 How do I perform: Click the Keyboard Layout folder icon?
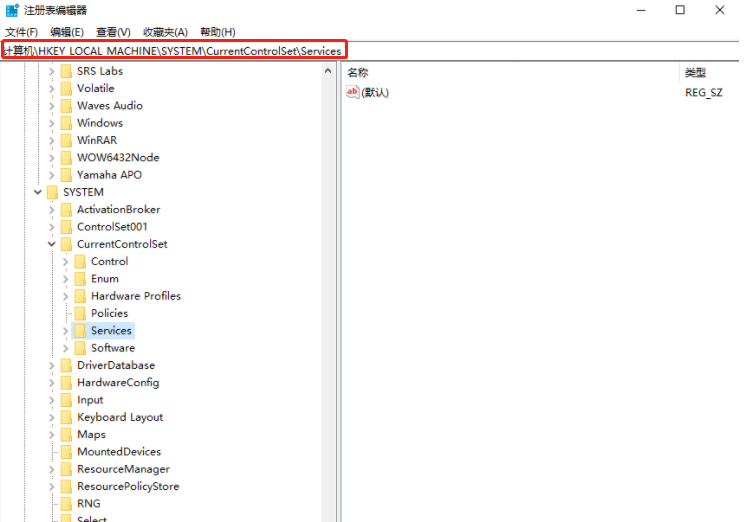click(66, 417)
